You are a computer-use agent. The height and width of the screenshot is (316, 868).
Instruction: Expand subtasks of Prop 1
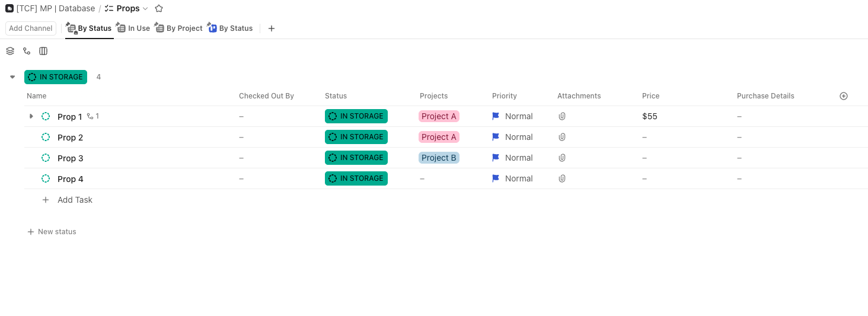pos(31,116)
